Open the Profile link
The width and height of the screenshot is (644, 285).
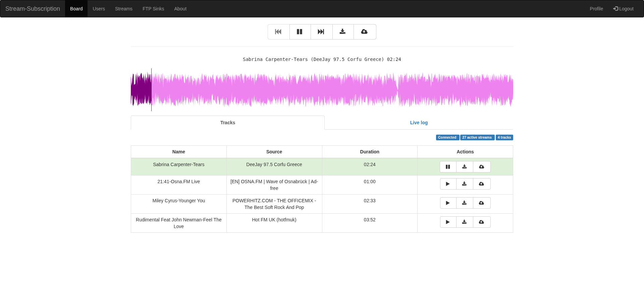tap(596, 9)
